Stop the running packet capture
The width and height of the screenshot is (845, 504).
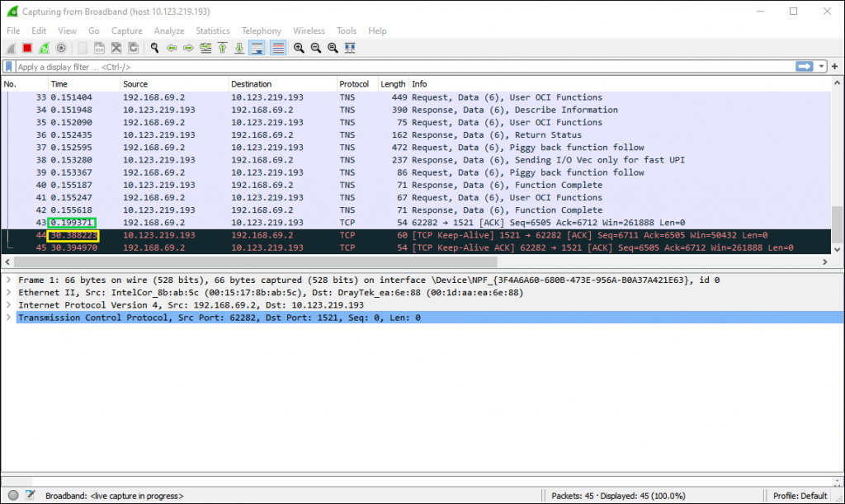click(x=27, y=48)
